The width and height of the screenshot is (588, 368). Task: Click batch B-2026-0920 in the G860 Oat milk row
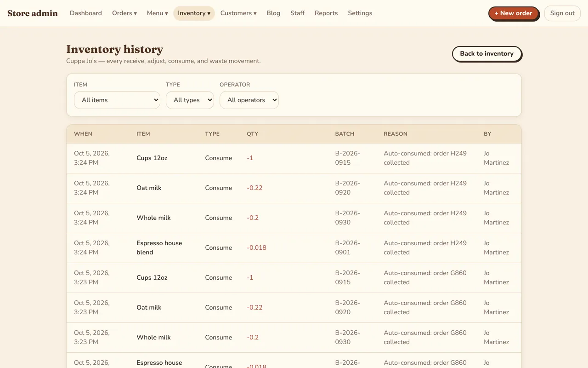[348, 308]
